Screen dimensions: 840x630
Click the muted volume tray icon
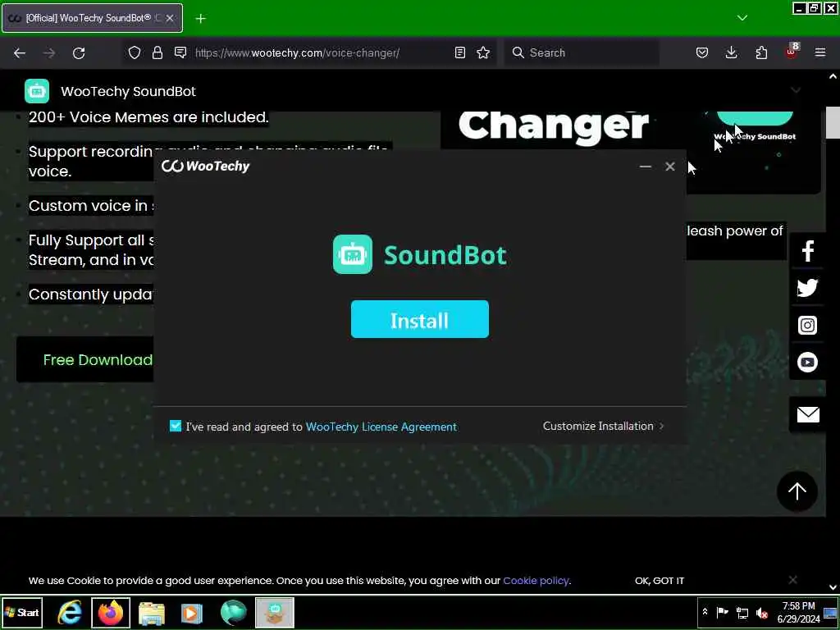[x=762, y=612]
